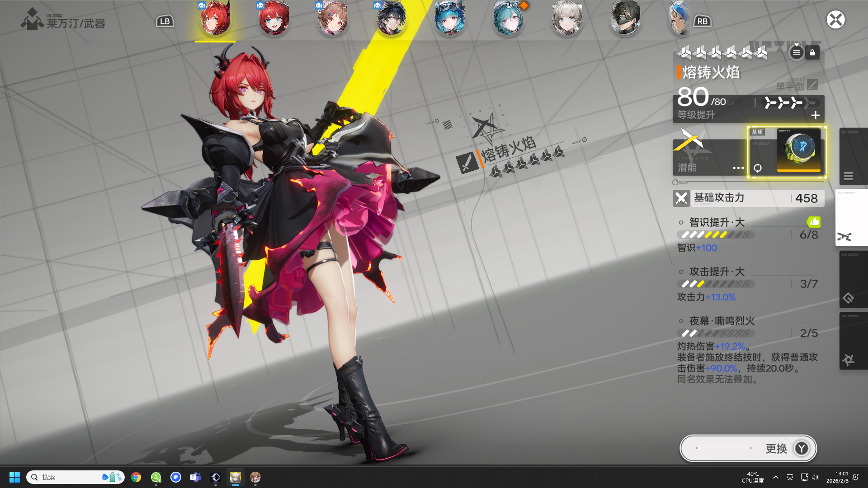The width and height of the screenshot is (868, 488).
Task: Switch to the brown-haired character portrait
Action: click(333, 19)
